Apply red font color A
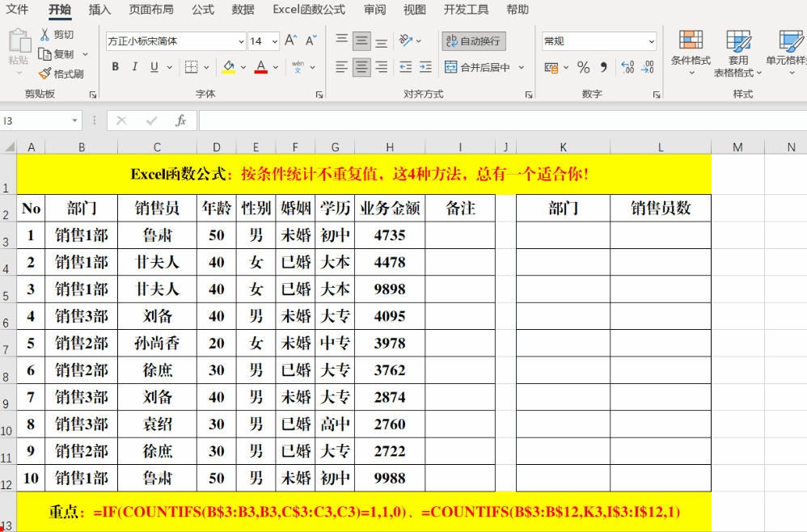Image resolution: width=807 pixels, height=532 pixels. (x=261, y=67)
